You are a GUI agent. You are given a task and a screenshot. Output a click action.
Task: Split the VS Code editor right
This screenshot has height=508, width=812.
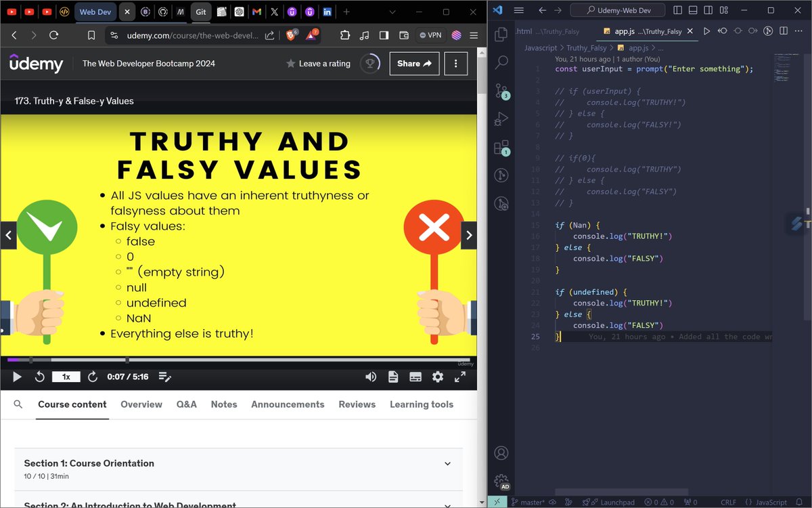pyautogui.click(x=784, y=31)
